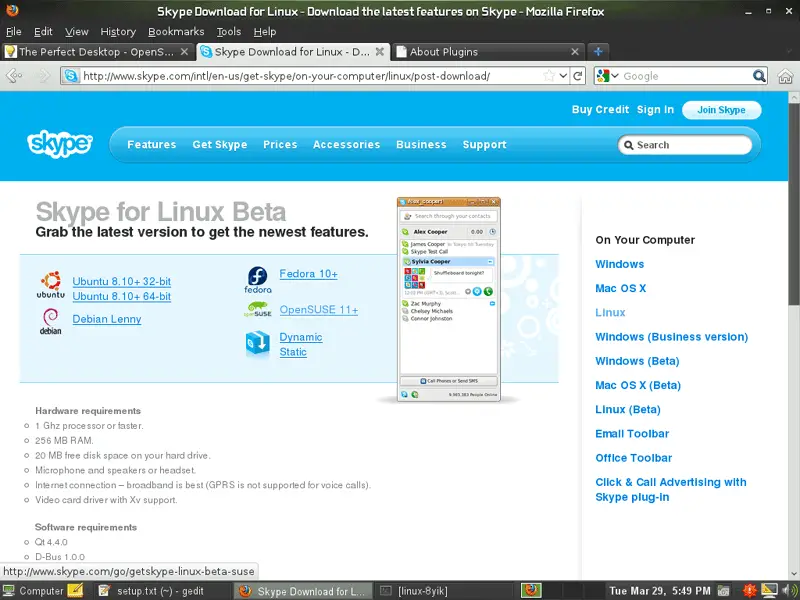Switch to the About Plugins tab
Image resolution: width=800 pixels, height=600 pixels.
[488, 52]
